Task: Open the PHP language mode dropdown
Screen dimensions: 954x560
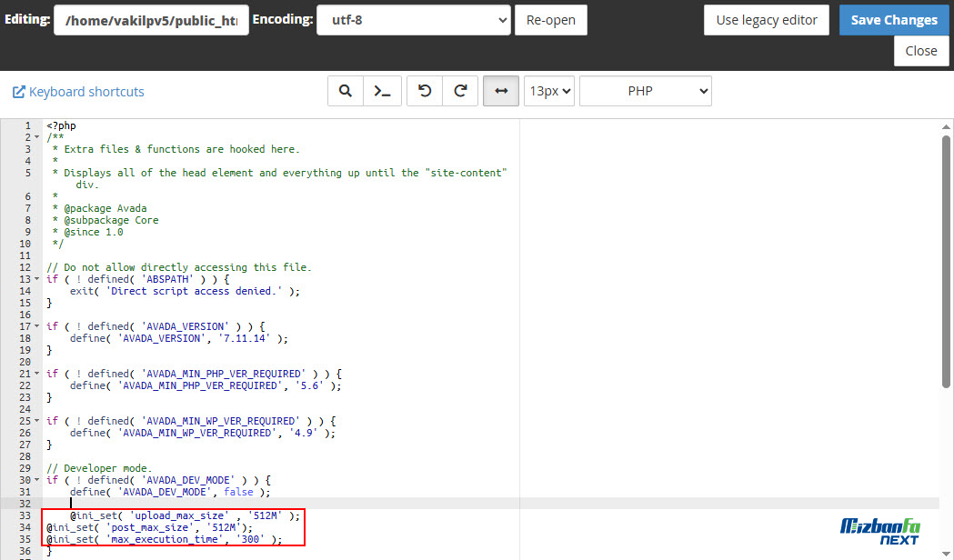Action: (646, 91)
